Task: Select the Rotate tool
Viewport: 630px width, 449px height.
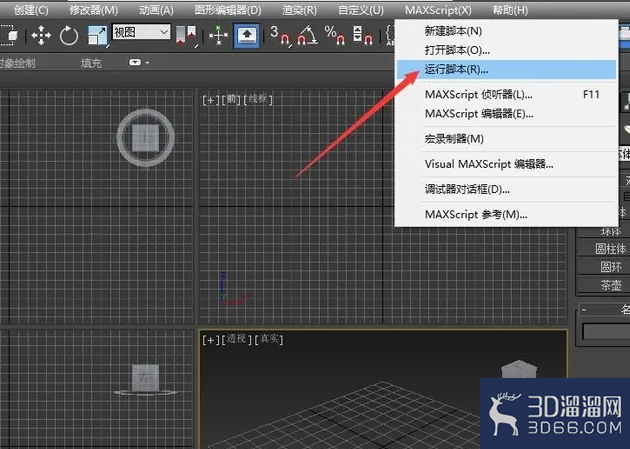Action: coord(69,35)
